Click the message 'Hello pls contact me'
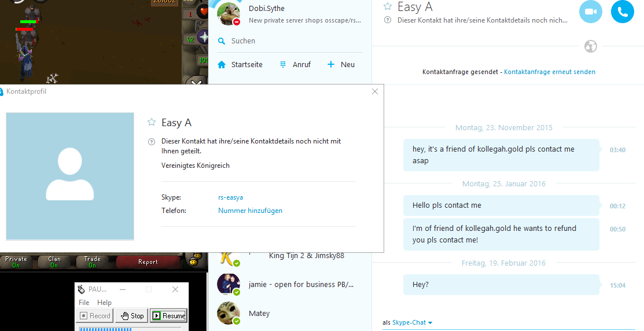This screenshot has width=644, height=331. pos(501,205)
